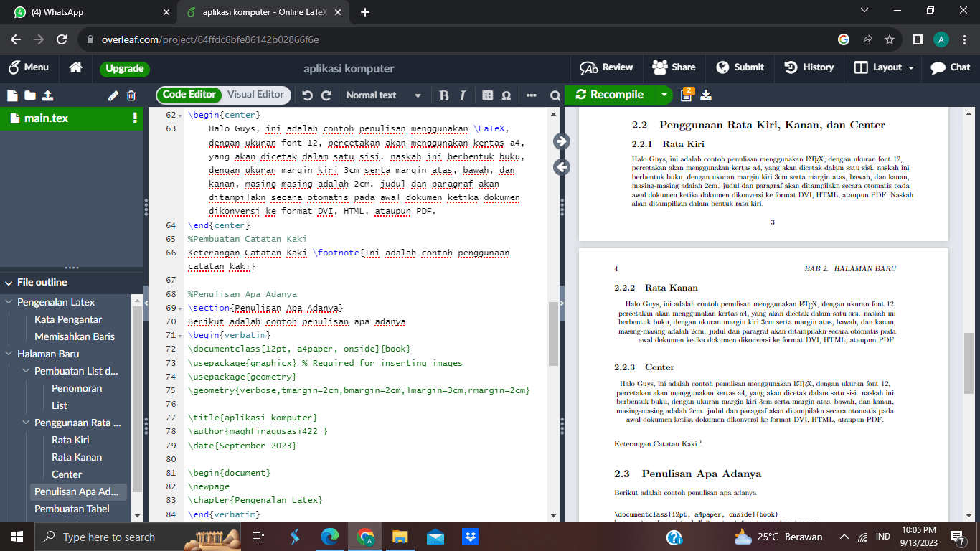Click the go to PDF location arrow
The height and width of the screenshot is (551, 980).
click(x=562, y=141)
